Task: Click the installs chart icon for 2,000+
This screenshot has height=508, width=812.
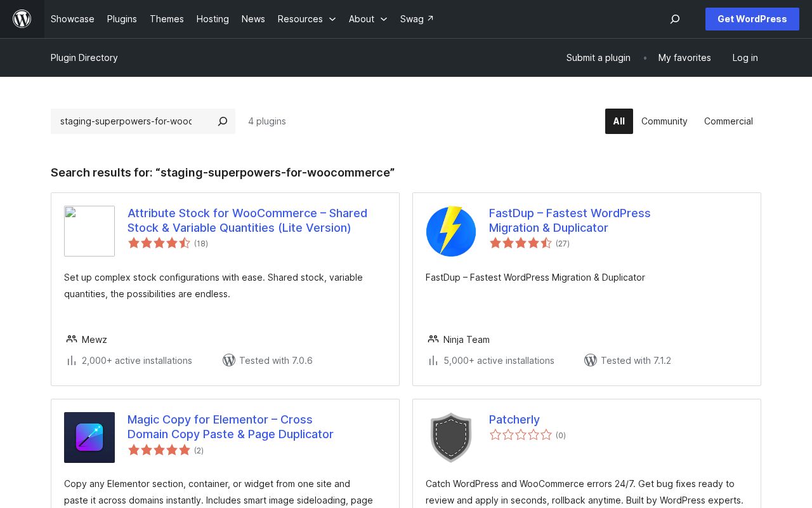Action: tap(72, 361)
